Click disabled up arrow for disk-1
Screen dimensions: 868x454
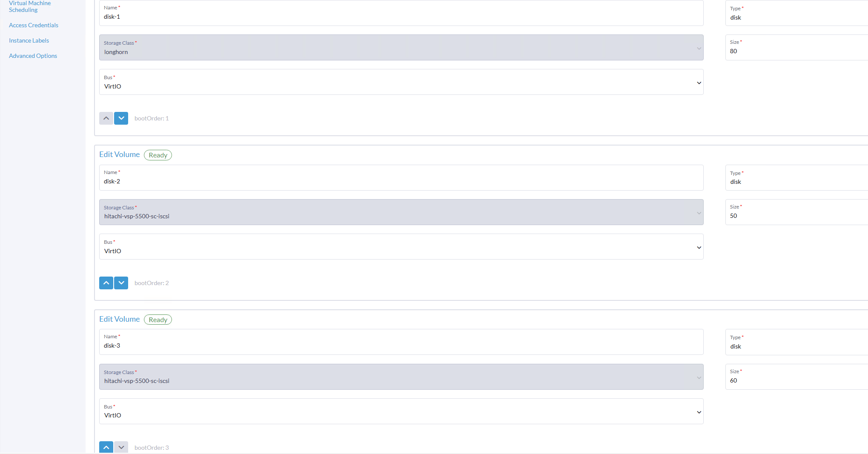click(106, 118)
